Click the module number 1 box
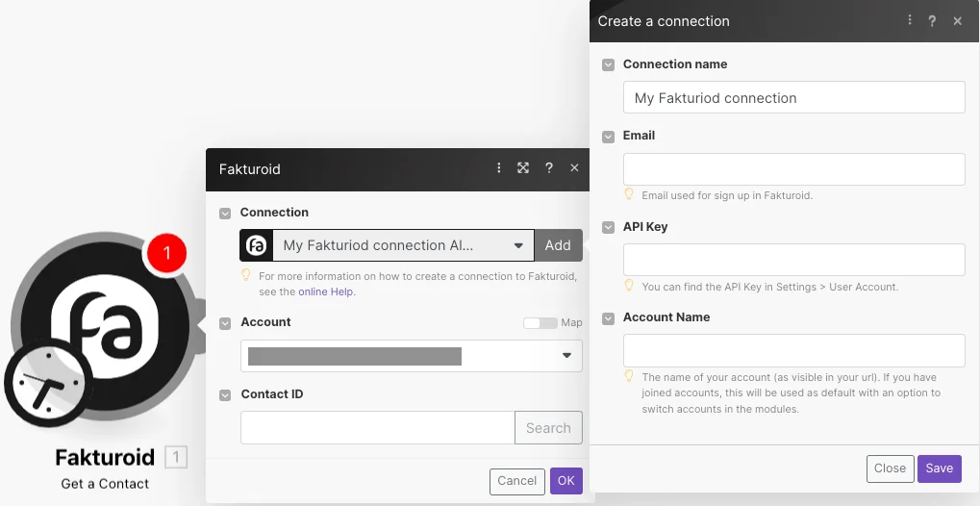The image size is (980, 506). click(176, 457)
